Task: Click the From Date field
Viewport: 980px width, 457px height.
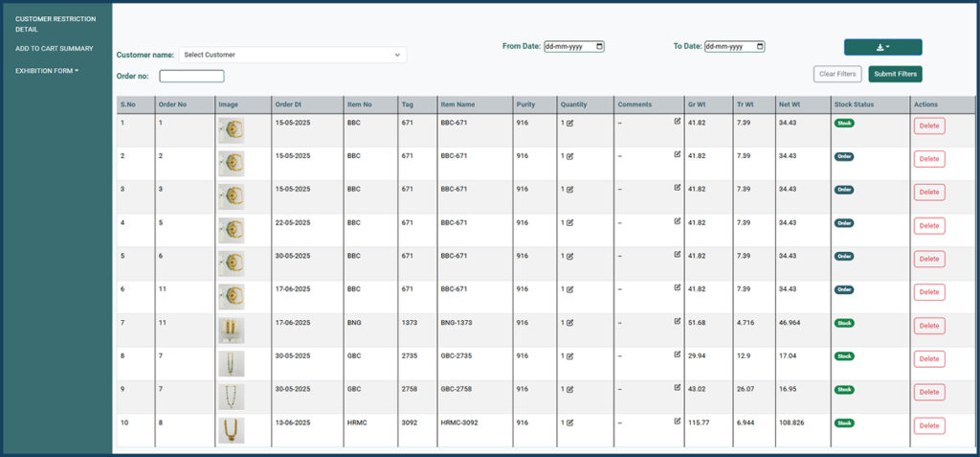Action: (574, 46)
